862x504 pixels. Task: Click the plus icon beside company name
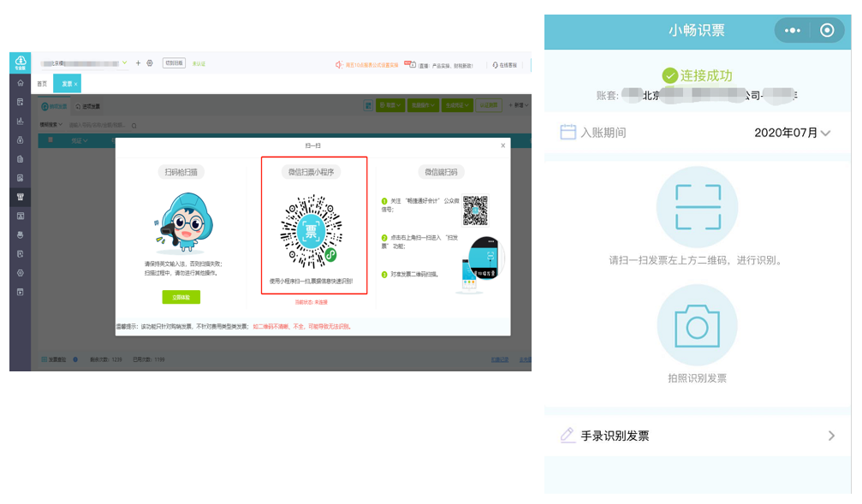[138, 63]
